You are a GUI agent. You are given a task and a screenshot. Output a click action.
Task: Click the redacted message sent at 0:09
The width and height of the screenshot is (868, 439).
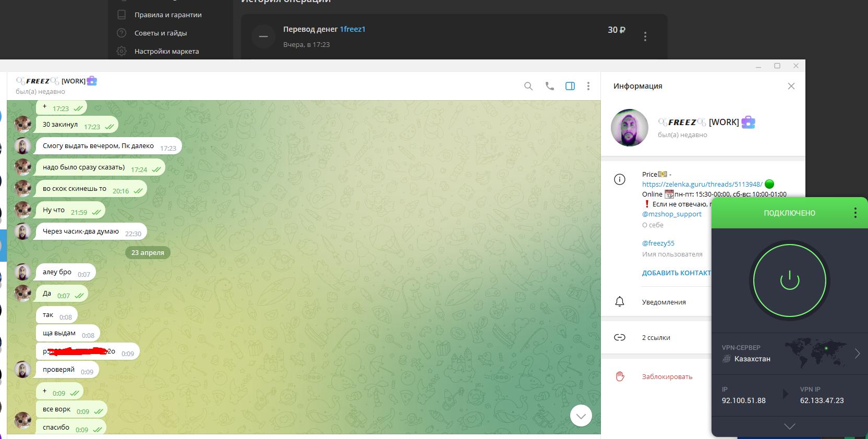(88, 351)
